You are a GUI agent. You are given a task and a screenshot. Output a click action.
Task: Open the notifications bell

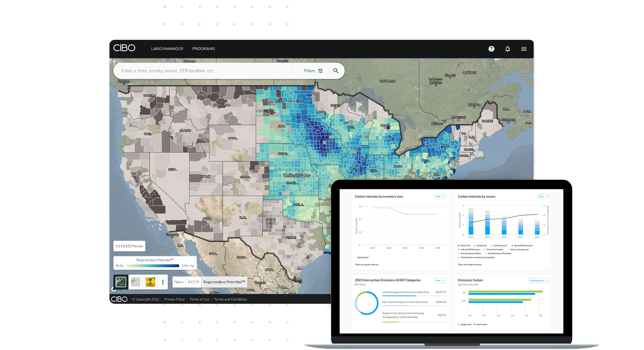[x=508, y=49]
